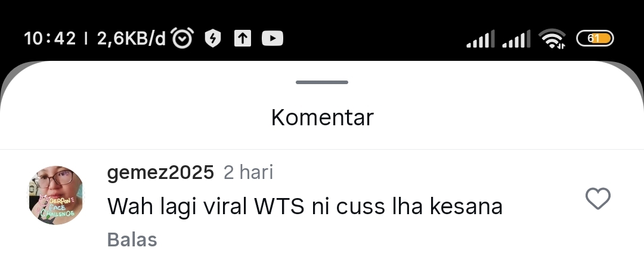
Task: Tap the shield with lightning bolt icon
Action: pyautogui.click(x=213, y=39)
